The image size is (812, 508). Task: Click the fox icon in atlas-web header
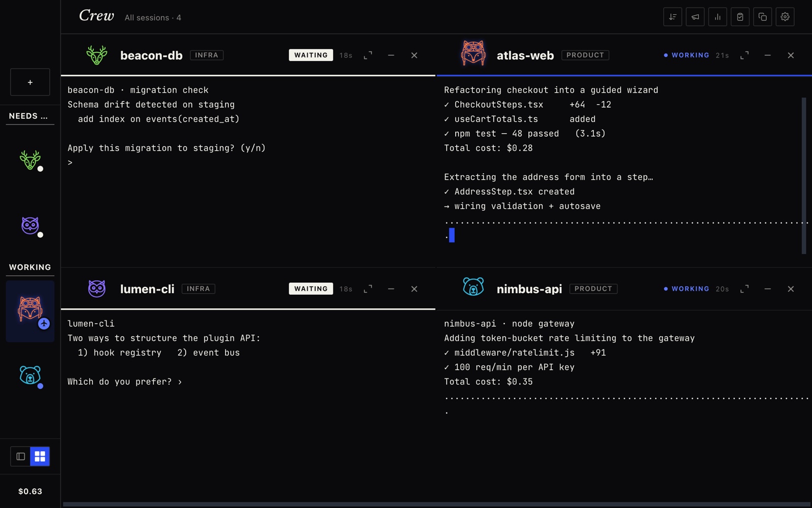click(473, 53)
